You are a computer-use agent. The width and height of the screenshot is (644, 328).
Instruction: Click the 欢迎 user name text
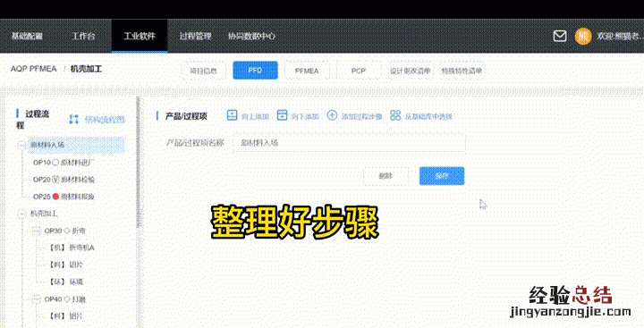tap(620, 36)
